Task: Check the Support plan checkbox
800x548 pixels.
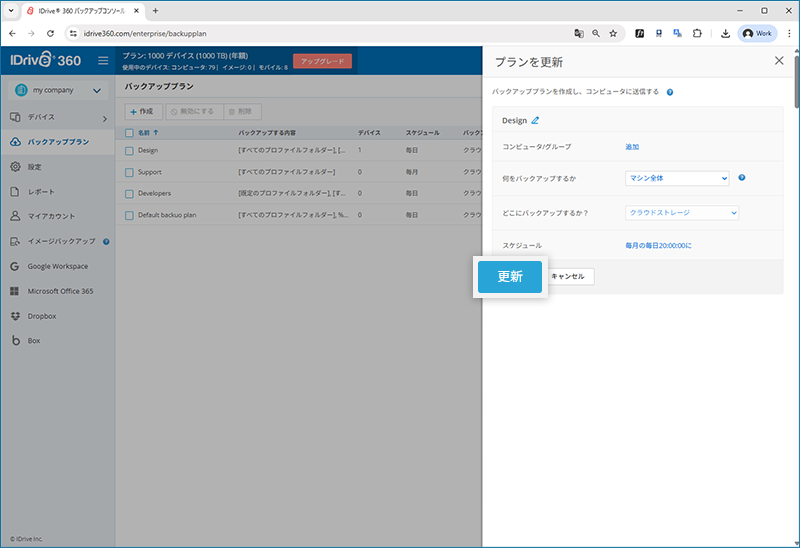Action: coord(129,172)
